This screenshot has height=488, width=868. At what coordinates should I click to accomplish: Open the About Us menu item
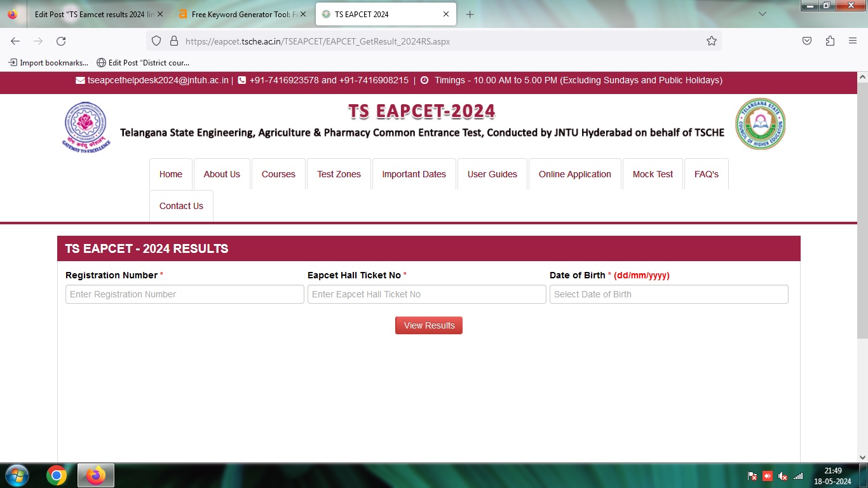[x=222, y=174]
